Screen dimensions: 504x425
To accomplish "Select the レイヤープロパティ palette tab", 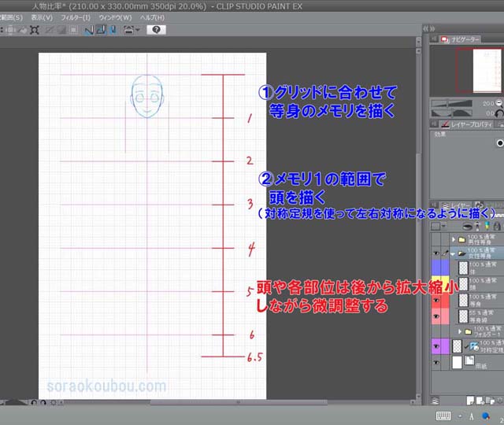I will pos(466,124).
